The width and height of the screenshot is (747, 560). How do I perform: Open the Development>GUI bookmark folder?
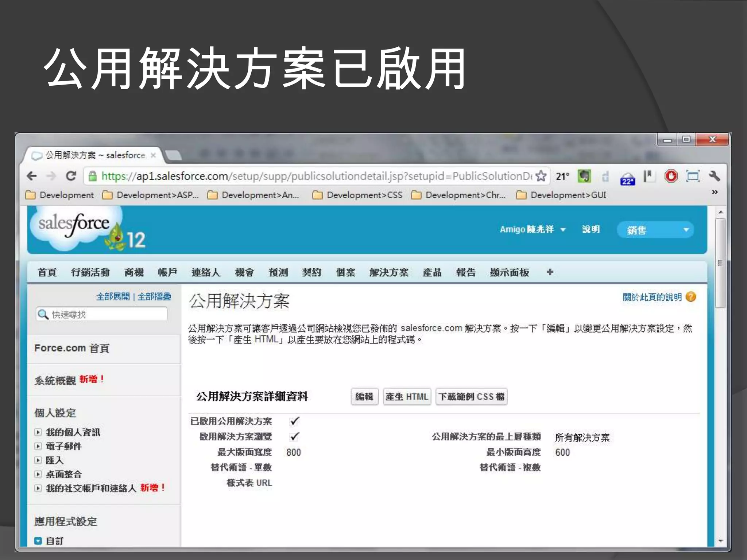561,195
